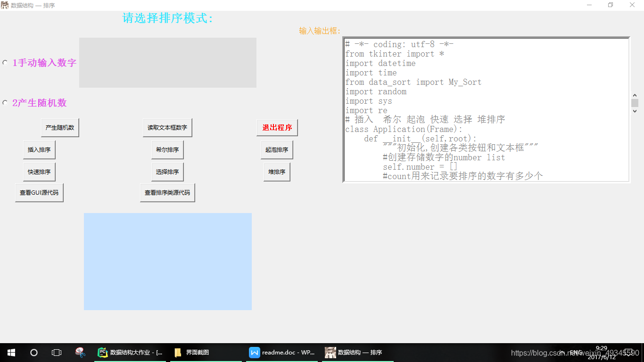Select the 1手动输入数字 radio option

click(5, 63)
